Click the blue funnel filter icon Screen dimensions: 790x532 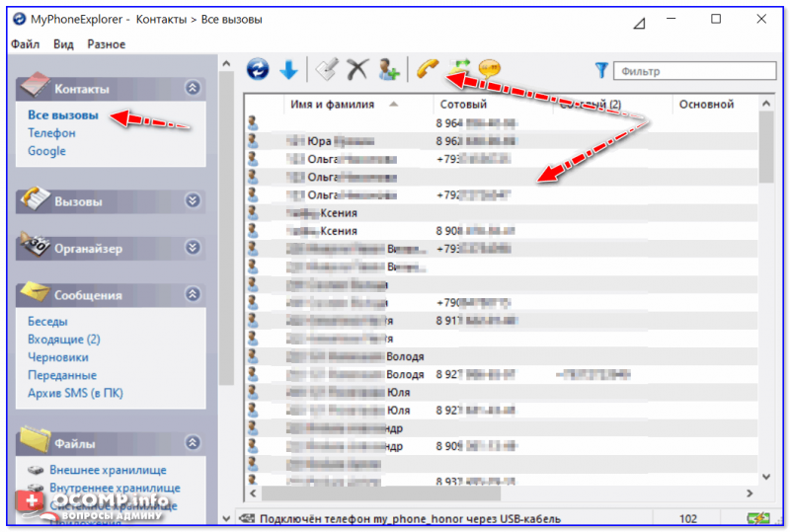pos(601,70)
